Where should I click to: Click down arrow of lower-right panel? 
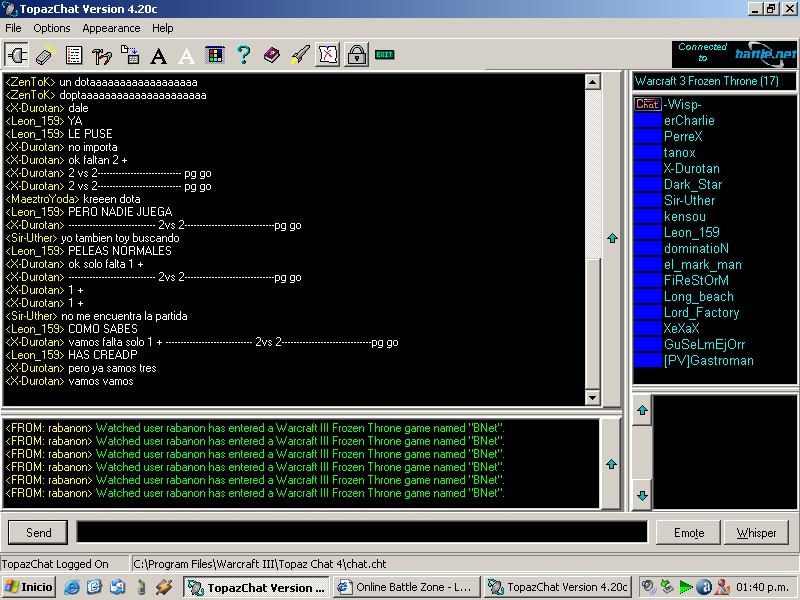click(x=642, y=495)
